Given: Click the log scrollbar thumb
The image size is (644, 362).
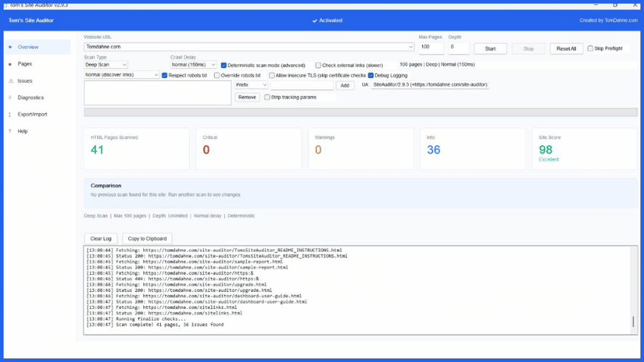Looking at the screenshot, I should click(633, 321).
